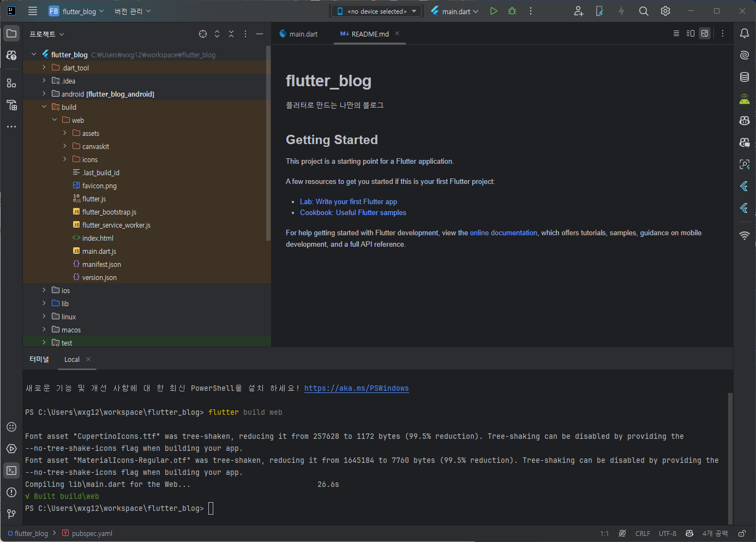Click flutter_blog breadcrumb in status bar
The width and height of the screenshot is (756, 542).
pos(28,533)
